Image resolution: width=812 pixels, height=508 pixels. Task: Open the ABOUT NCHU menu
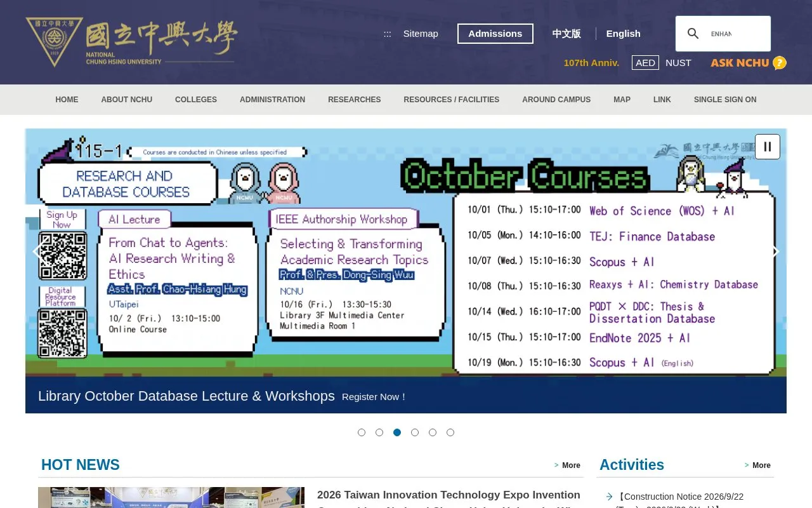click(127, 100)
